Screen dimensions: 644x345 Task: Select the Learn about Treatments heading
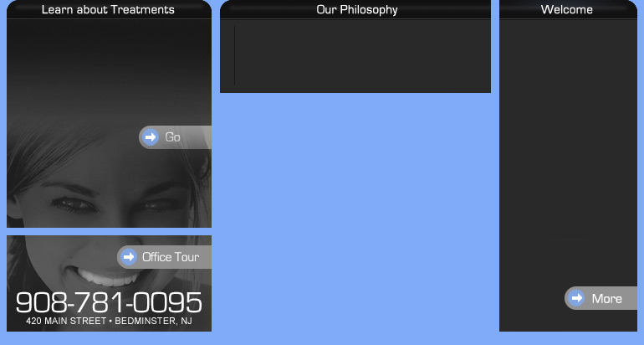pyautogui.click(x=108, y=9)
